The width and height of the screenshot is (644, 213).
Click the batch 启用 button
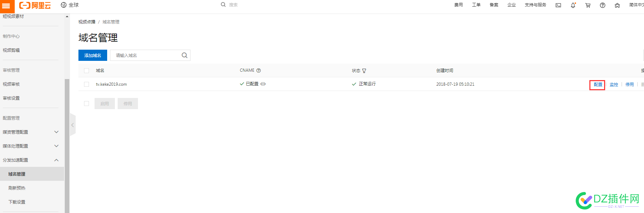coord(105,104)
